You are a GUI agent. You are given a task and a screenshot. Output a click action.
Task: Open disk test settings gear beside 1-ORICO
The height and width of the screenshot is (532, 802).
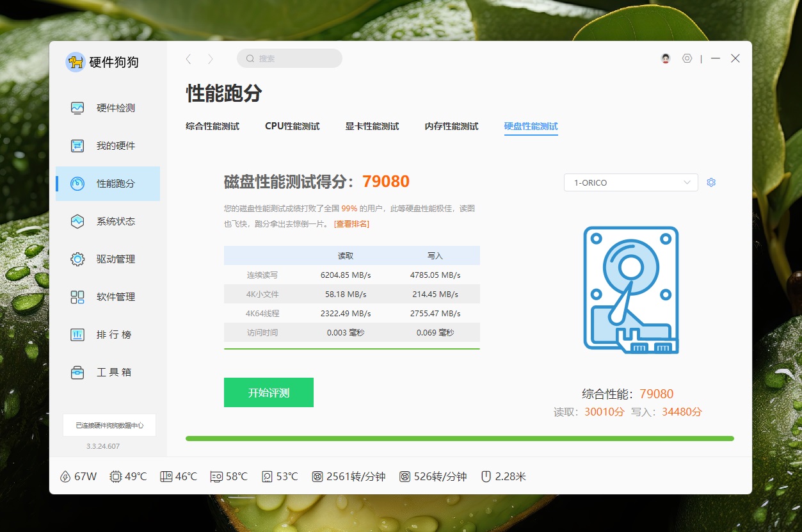[x=711, y=182]
